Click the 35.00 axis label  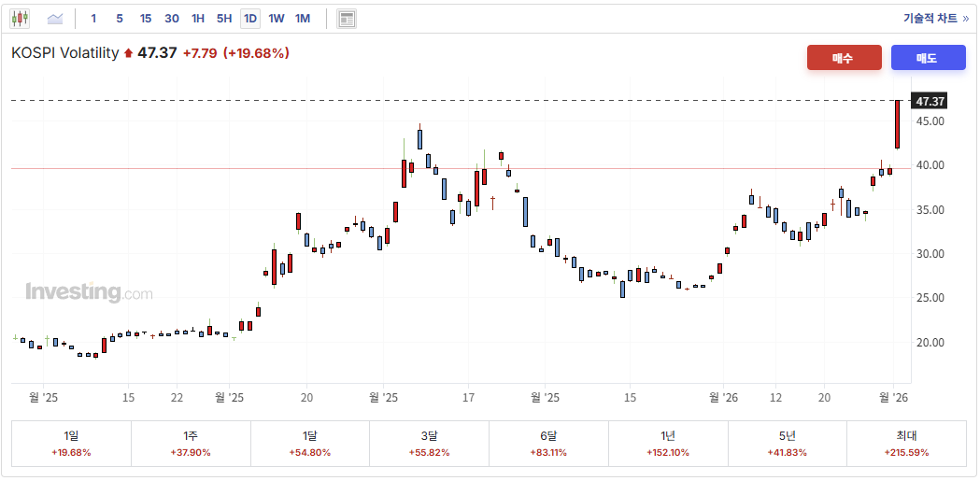930,210
